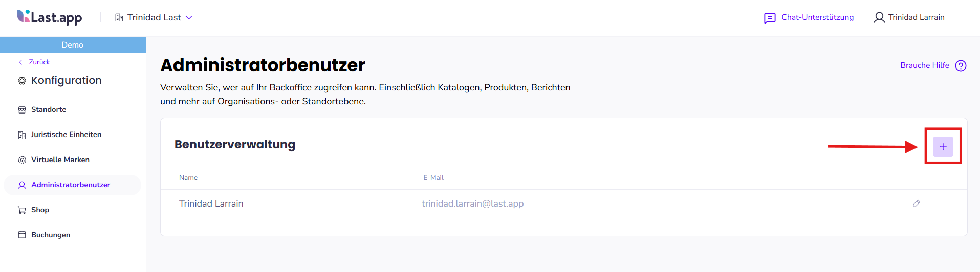Click the Konfiguration gear icon
980x272 pixels.
[x=22, y=81]
